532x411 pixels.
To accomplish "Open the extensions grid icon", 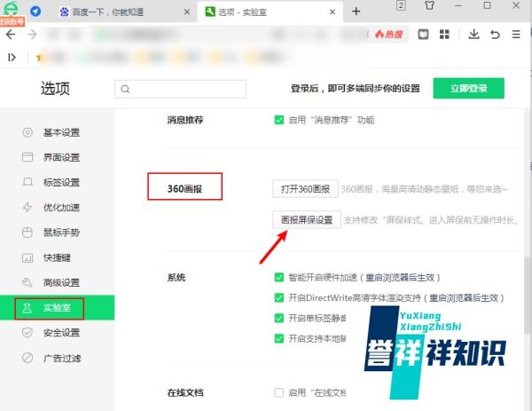I will (x=444, y=35).
